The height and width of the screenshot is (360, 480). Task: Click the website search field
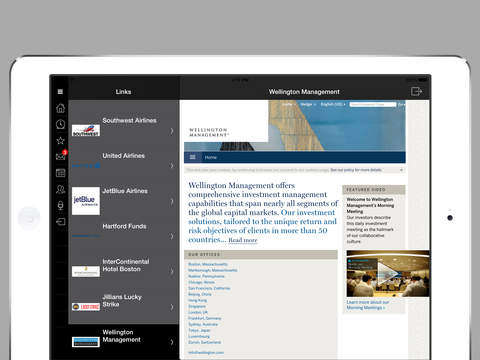[373, 104]
